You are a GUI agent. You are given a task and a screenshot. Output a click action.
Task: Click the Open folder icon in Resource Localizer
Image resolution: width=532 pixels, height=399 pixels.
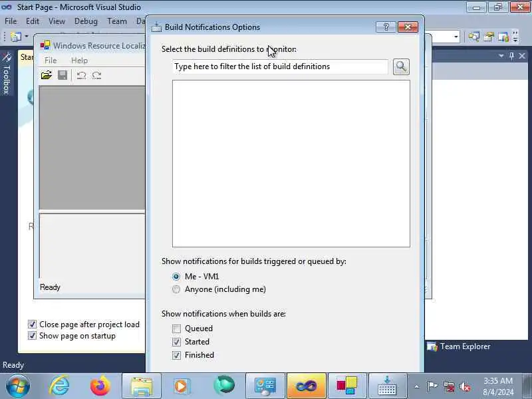point(47,75)
